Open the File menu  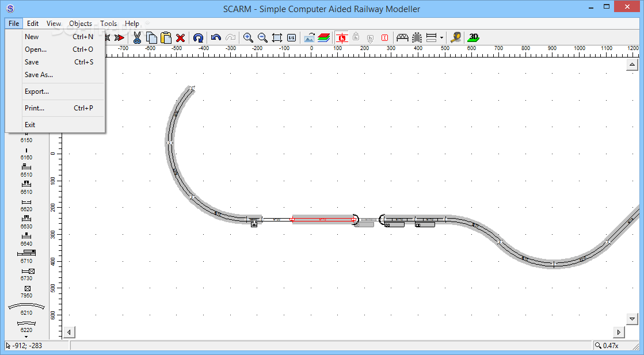[14, 24]
